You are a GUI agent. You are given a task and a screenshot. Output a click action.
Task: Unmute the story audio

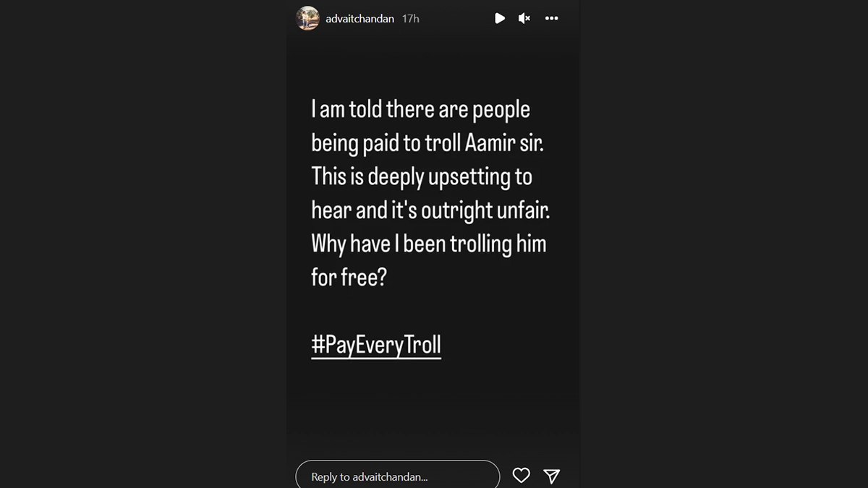point(524,18)
